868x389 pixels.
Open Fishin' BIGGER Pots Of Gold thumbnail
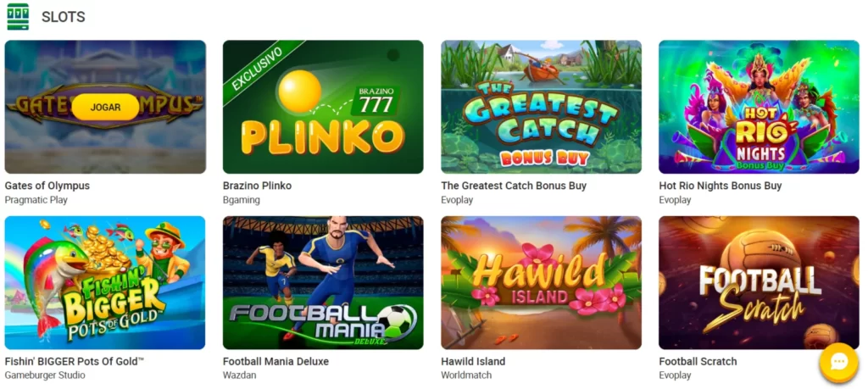click(104, 283)
